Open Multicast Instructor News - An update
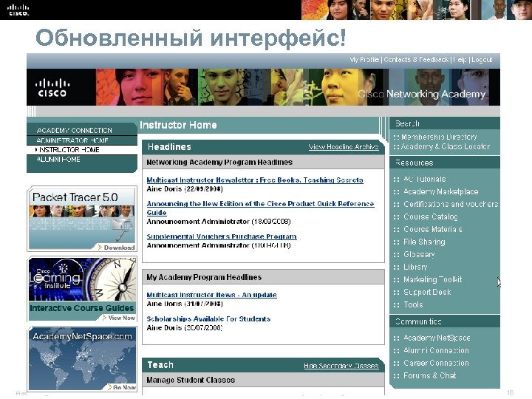 coord(212,295)
